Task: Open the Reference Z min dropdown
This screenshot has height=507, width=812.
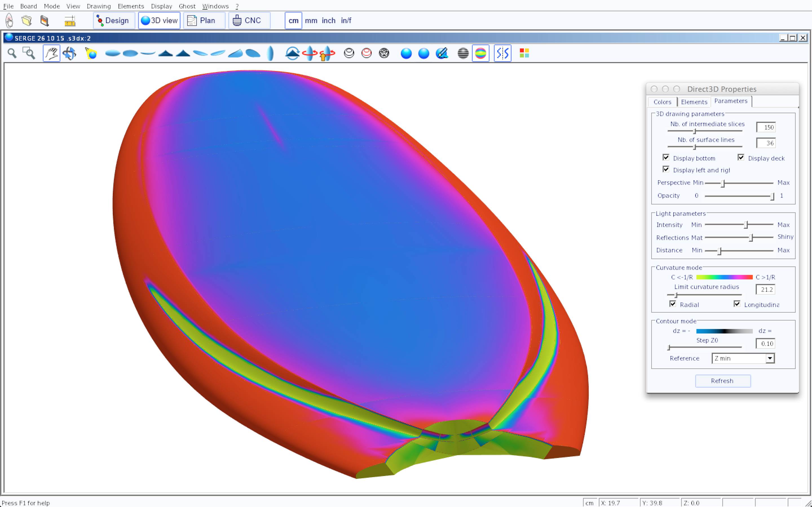Action: pyautogui.click(x=770, y=359)
